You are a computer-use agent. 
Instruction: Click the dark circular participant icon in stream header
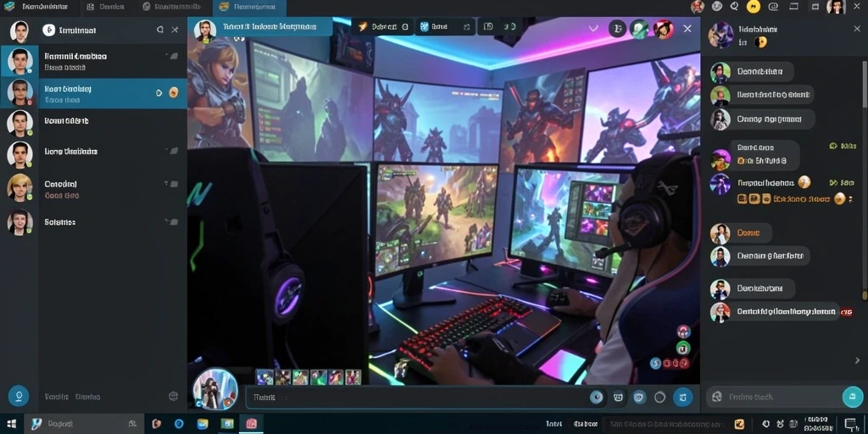pos(618,28)
